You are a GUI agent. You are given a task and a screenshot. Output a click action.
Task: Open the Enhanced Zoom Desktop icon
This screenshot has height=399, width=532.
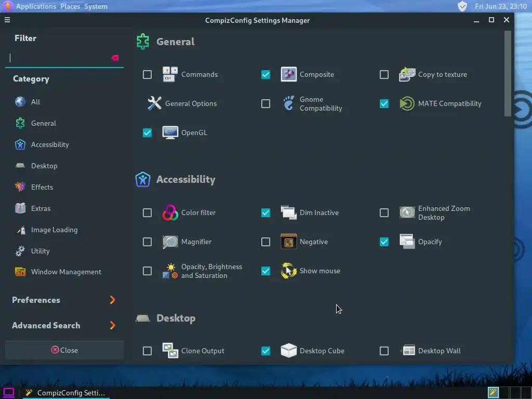pyautogui.click(x=407, y=212)
